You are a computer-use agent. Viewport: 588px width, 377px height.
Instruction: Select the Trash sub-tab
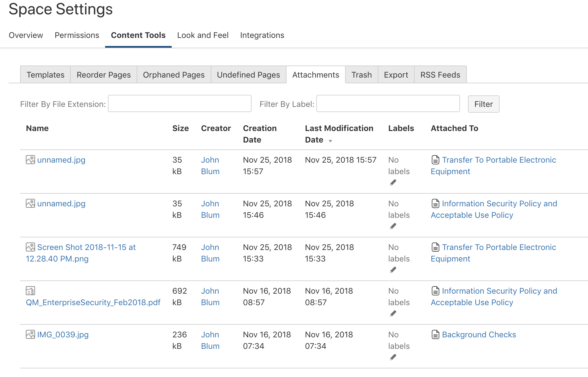362,75
